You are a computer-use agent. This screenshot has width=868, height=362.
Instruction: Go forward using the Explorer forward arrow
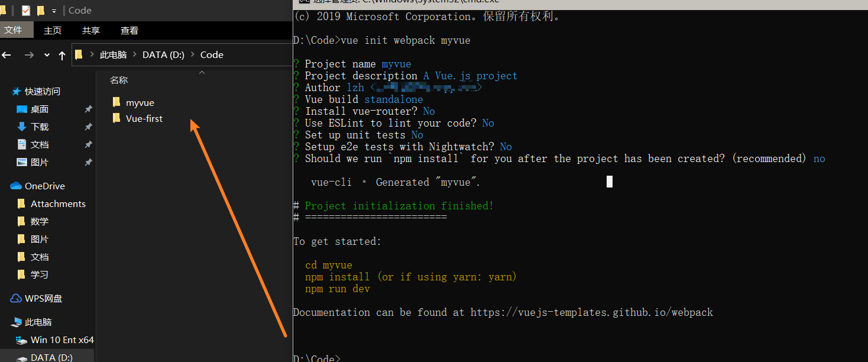point(29,55)
